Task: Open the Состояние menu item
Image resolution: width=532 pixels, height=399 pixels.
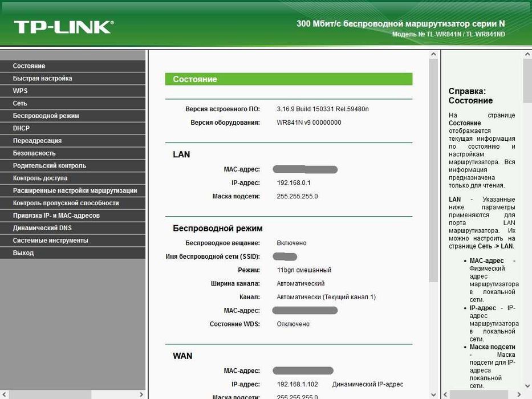Action: coord(72,66)
